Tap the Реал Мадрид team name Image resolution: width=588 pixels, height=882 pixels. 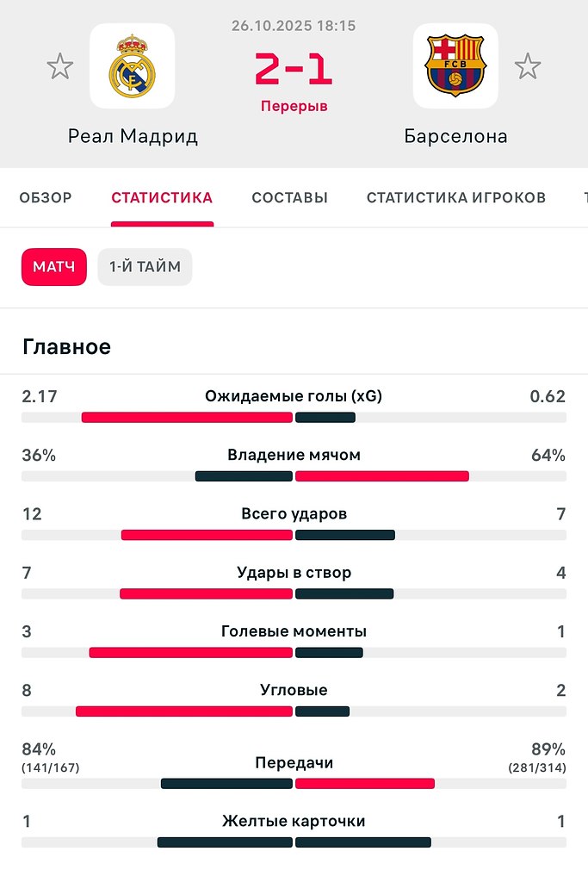tap(133, 136)
